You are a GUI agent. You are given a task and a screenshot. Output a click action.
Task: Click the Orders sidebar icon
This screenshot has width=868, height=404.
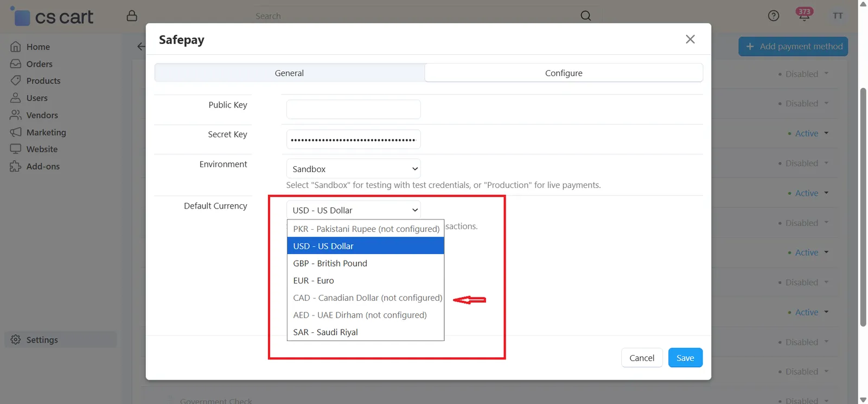[x=16, y=64]
